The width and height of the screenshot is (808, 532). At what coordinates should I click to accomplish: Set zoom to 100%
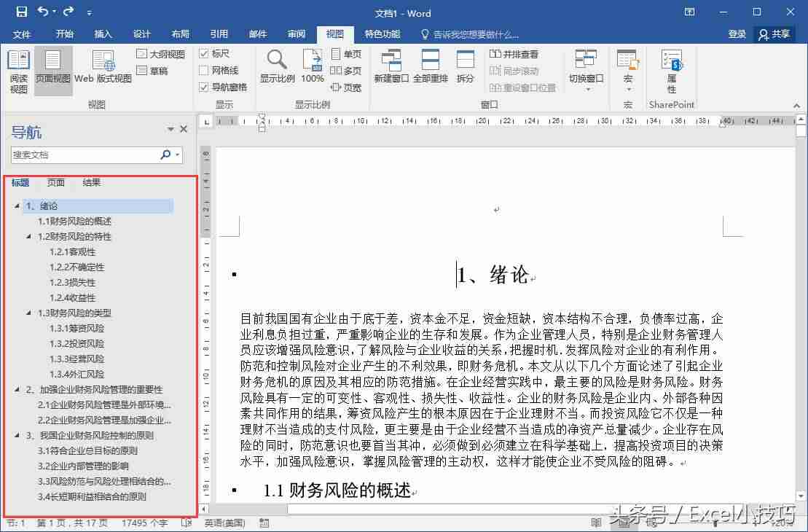313,66
